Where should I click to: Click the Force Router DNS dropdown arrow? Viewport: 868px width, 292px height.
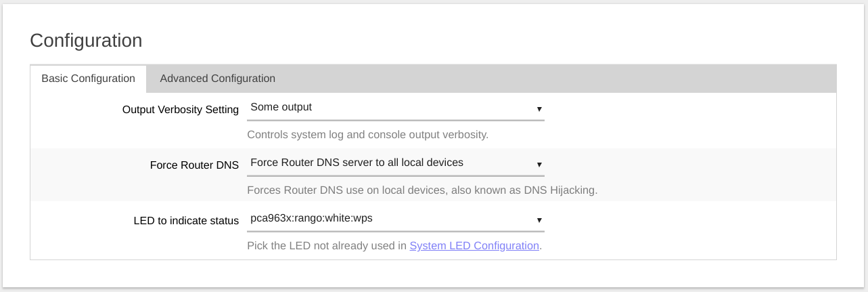(539, 164)
